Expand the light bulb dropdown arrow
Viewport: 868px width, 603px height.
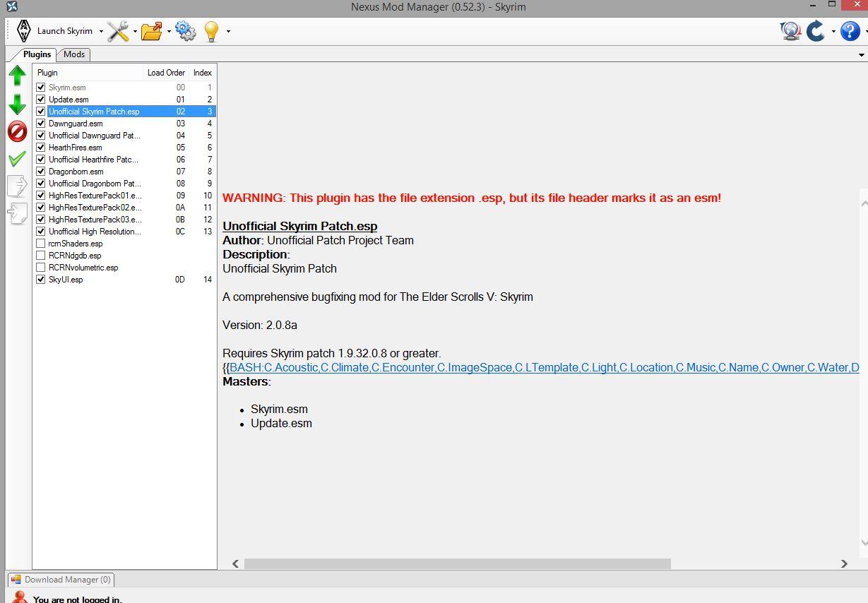click(228, 31)
